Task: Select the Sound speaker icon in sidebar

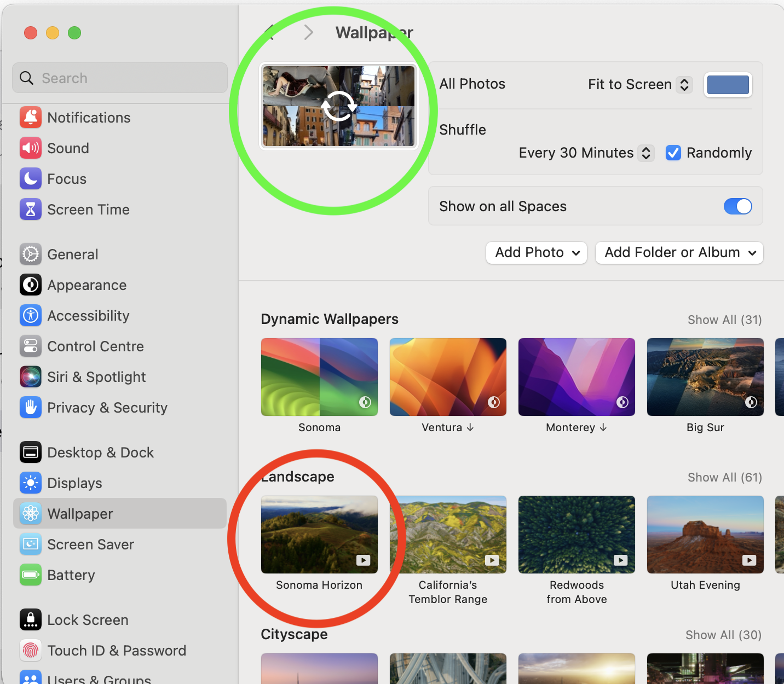Action: pyautogui.click(x=31, y=148)
